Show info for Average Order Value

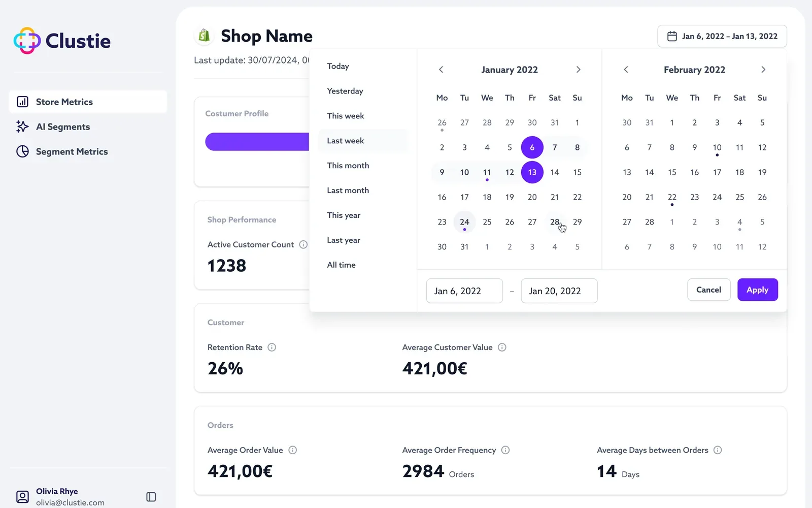click(x=293, y=450)
